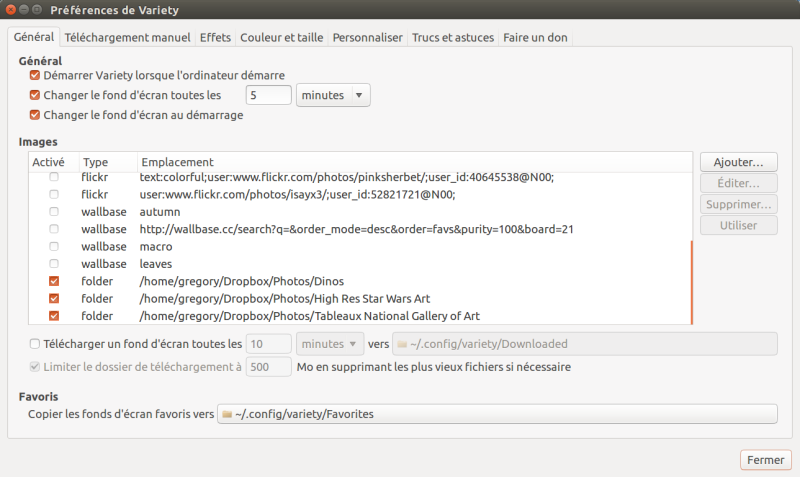Select the /home/gregory/Dropbox/Photos/Dinos row
Image resolution: width=800 pixels, height=477 pixels.
tap(360, 281)
